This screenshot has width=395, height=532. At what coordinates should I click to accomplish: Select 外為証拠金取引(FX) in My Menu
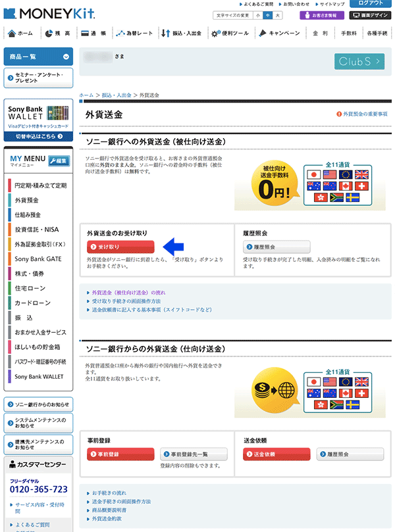[x=39, y=244]
